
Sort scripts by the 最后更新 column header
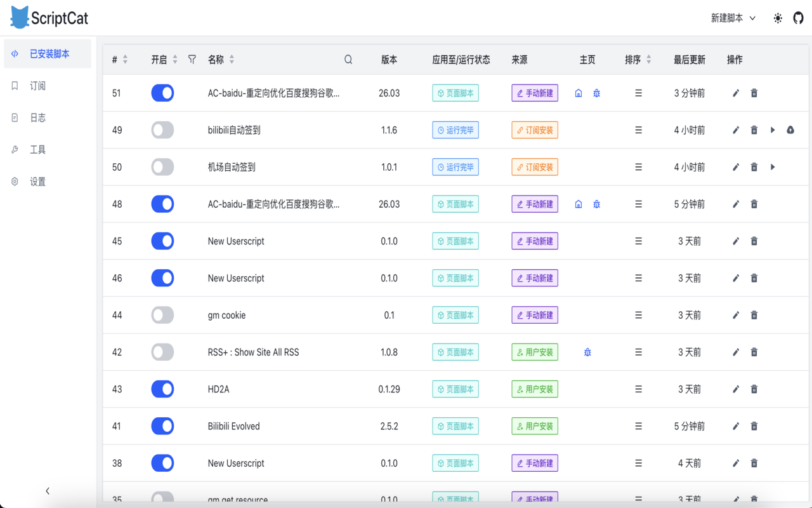[x=688, y=59]
